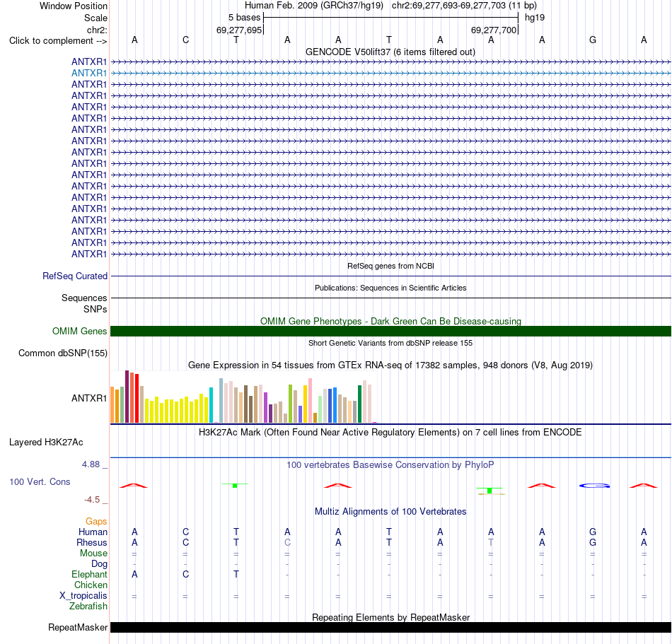
Task: Click the 'hg19' text next to scale bar
Action: point(535,18)
